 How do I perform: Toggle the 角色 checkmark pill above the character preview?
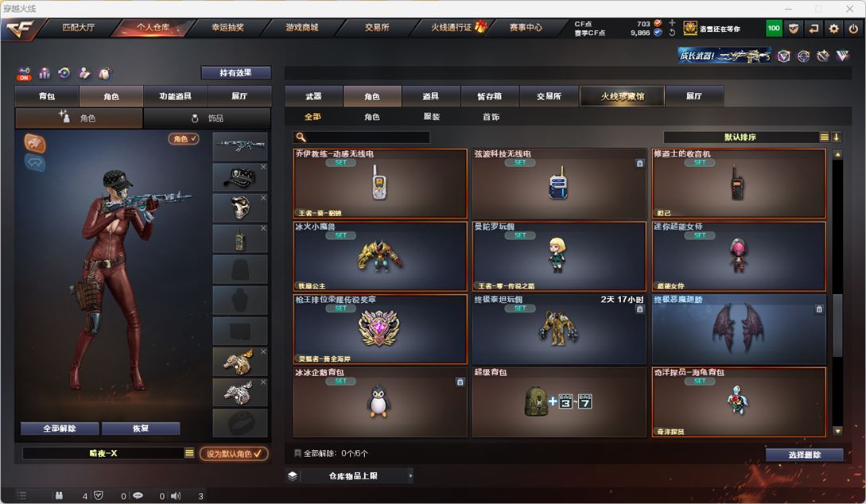[x=184, y=138]
